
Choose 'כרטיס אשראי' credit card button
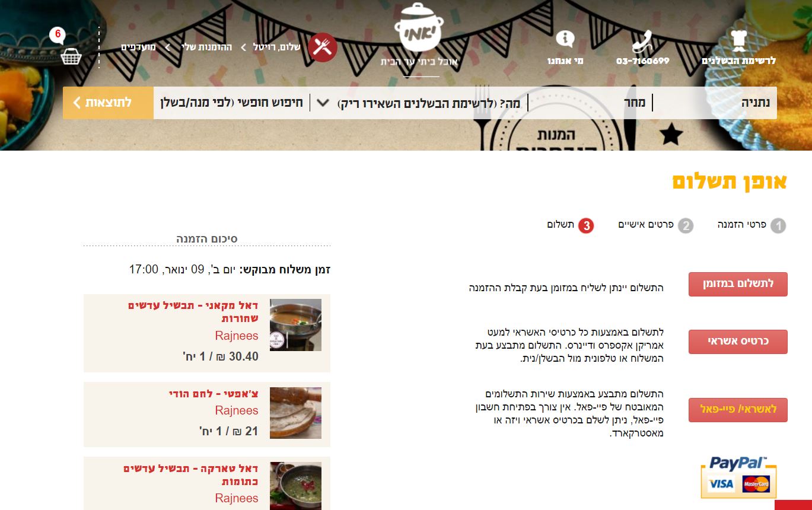(x=738, y=342)
